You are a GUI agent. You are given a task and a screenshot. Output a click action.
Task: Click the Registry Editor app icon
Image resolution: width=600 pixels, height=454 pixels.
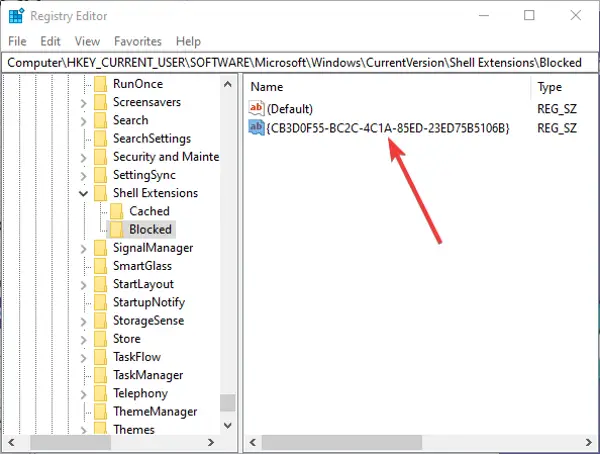click(16, 16)
